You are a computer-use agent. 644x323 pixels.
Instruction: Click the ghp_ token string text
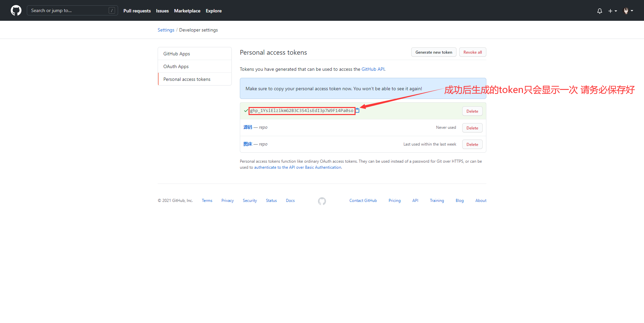coord(302,111)
